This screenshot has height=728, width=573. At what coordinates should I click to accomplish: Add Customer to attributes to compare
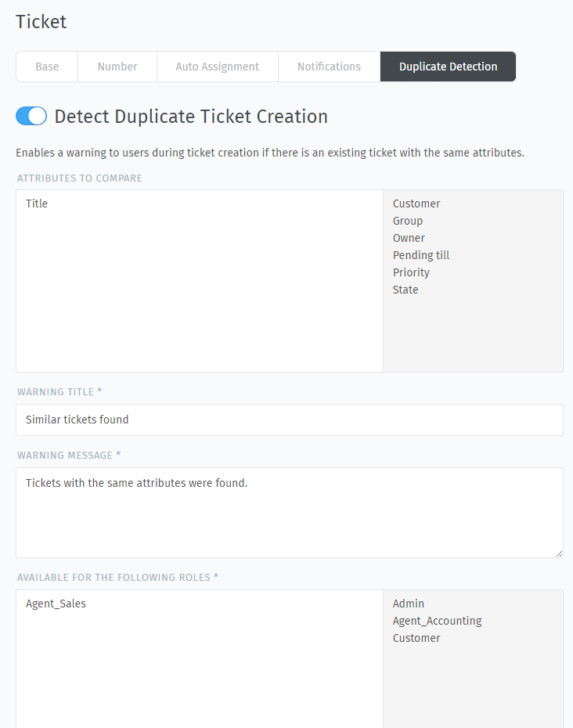click(416, 204)
